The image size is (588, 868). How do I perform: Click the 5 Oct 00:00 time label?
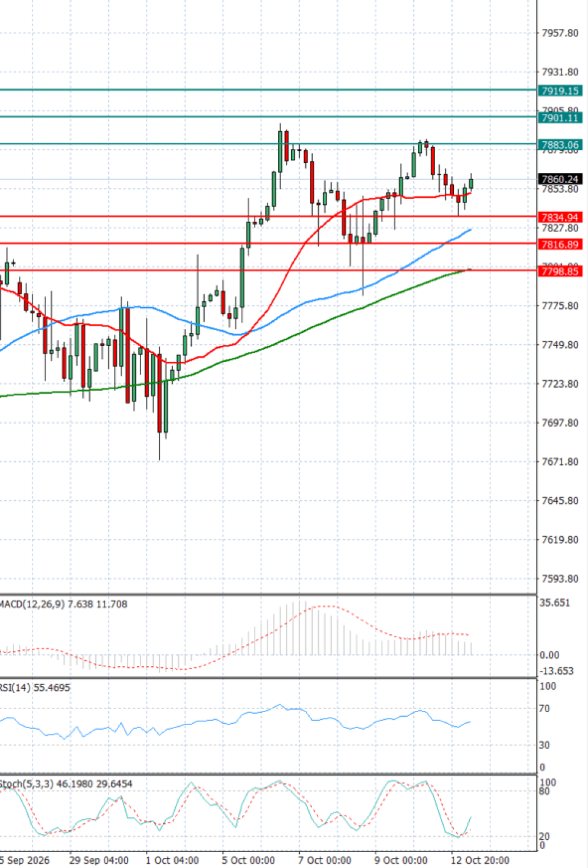click(x=249, y=860)
